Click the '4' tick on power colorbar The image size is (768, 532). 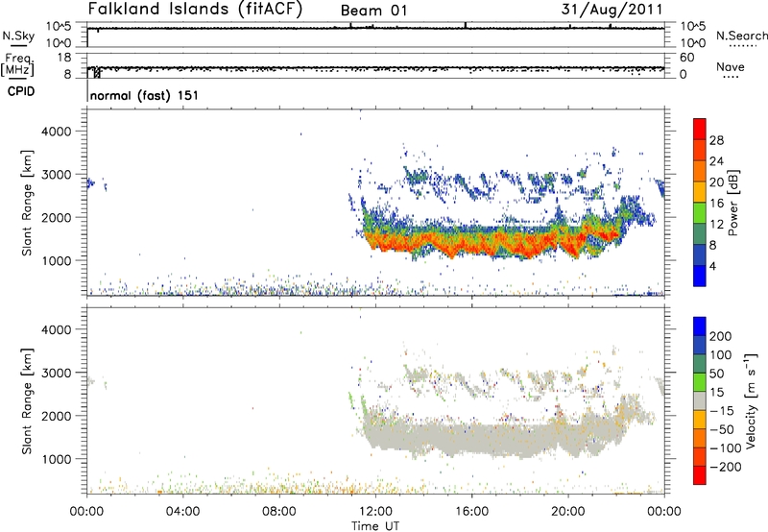click(712, 266)
